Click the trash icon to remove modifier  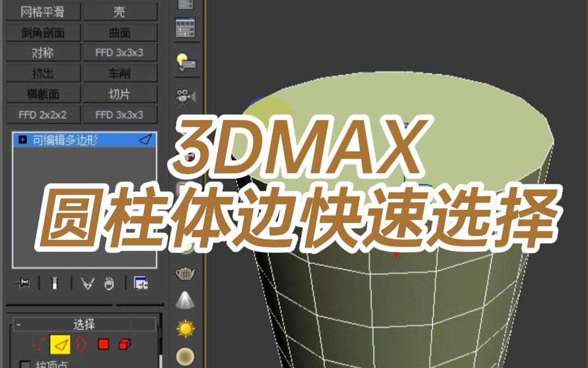(110, 283)
